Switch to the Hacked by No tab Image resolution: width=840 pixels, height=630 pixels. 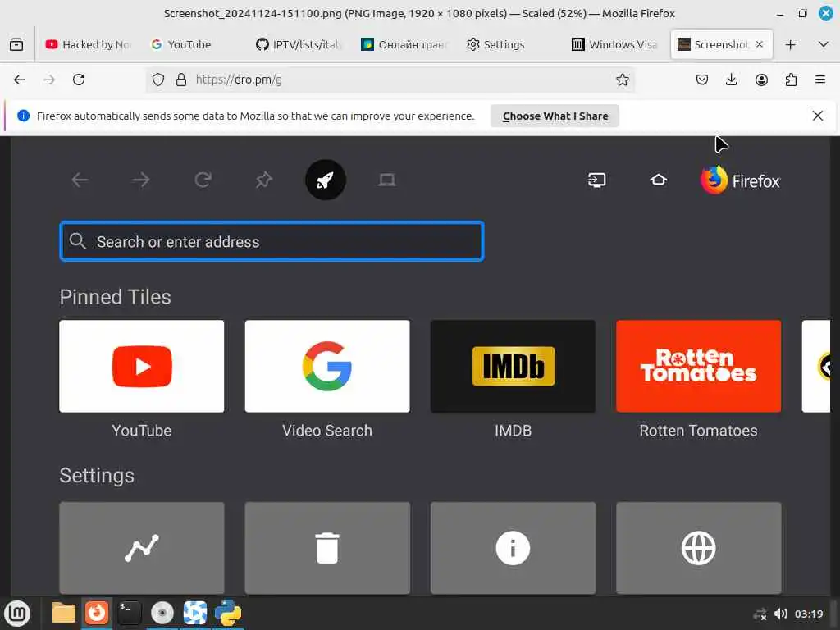(89, 44)
